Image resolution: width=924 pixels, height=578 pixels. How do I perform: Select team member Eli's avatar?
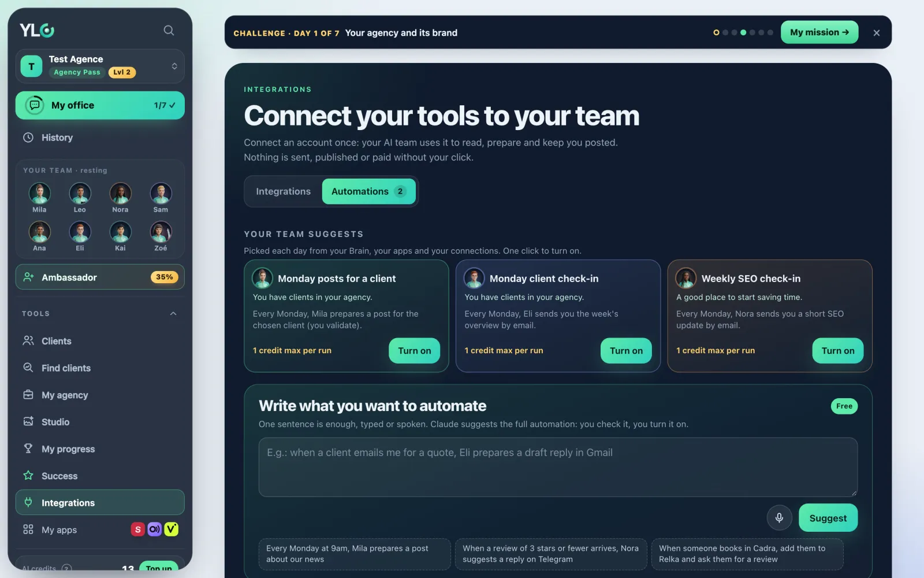(80, 232)
